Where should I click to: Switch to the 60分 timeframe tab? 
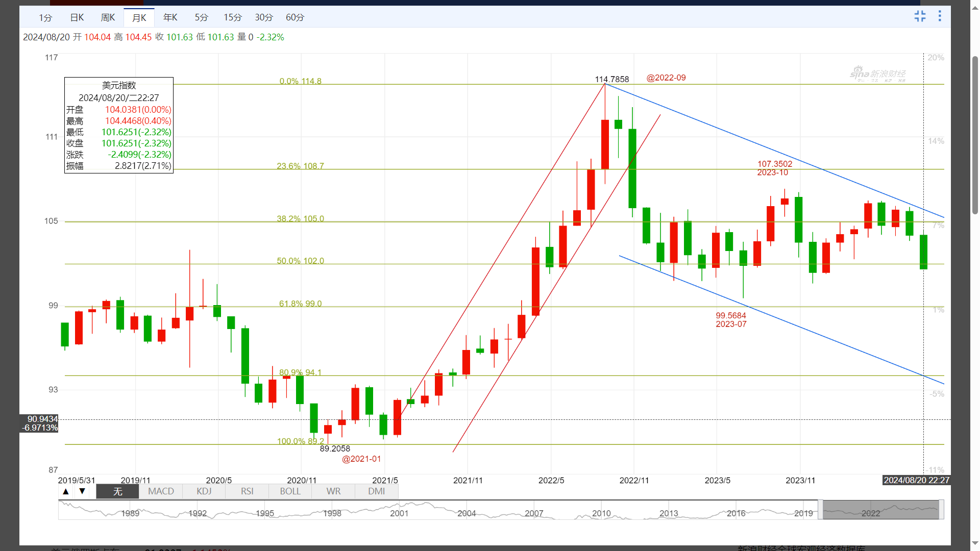(x=295, y=17)
